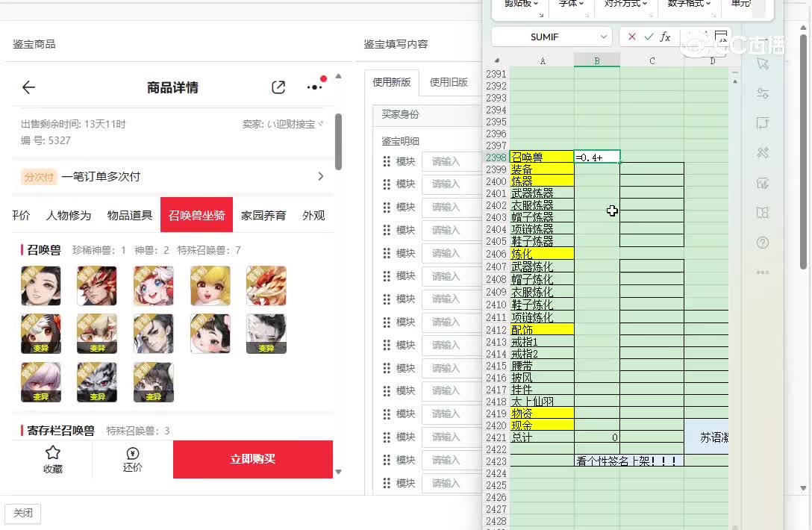Viewport: 812px width, 530px height.
Task: Select row header 2399
Action: (496, 169)
